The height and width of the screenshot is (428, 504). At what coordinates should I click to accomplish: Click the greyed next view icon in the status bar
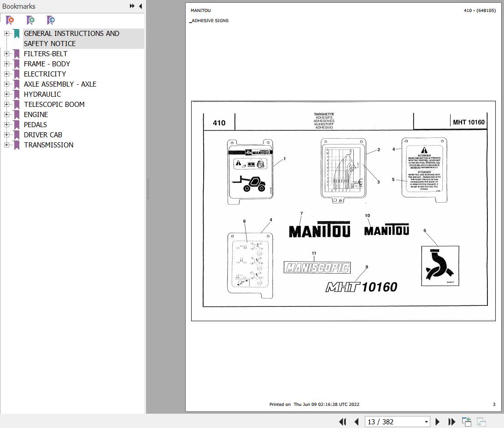481,422
